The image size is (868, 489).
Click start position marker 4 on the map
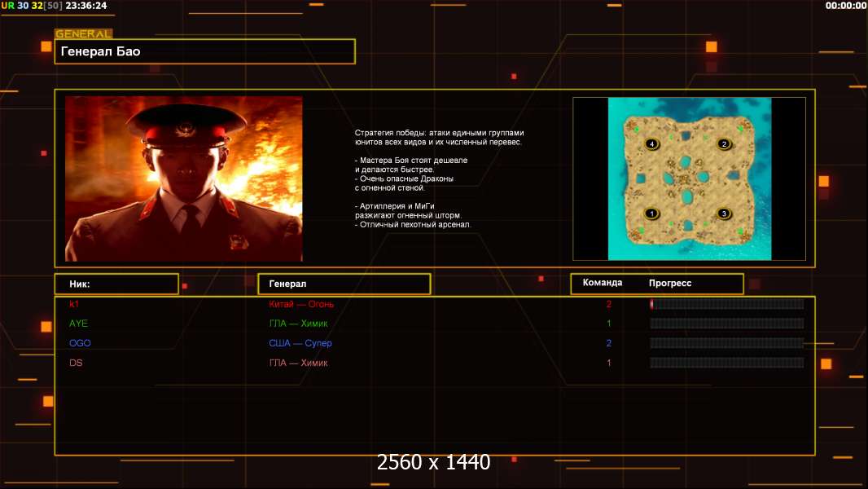click(x=652, y=144)
